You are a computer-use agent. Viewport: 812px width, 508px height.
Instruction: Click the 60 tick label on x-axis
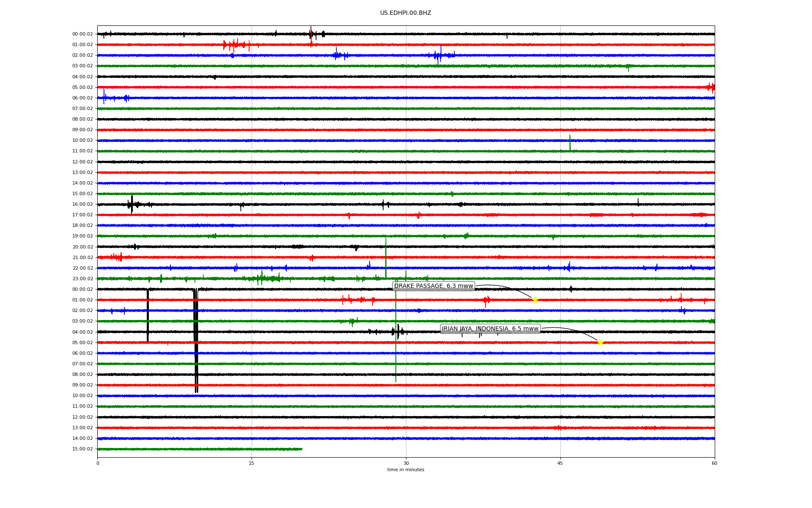click(x=714, y=463)
